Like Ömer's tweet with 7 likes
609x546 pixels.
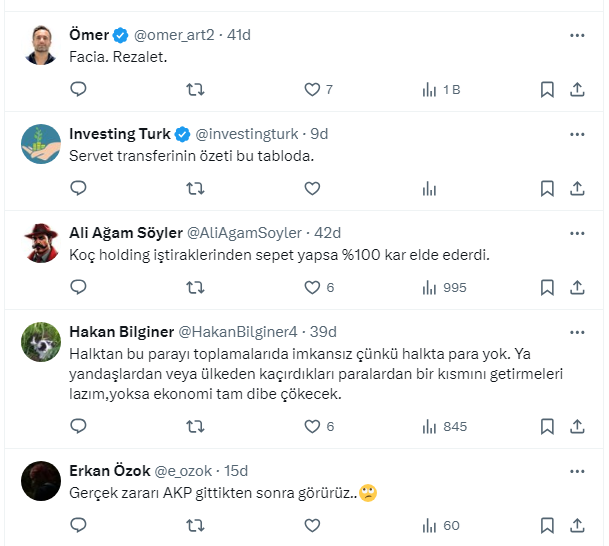point(312,90)
